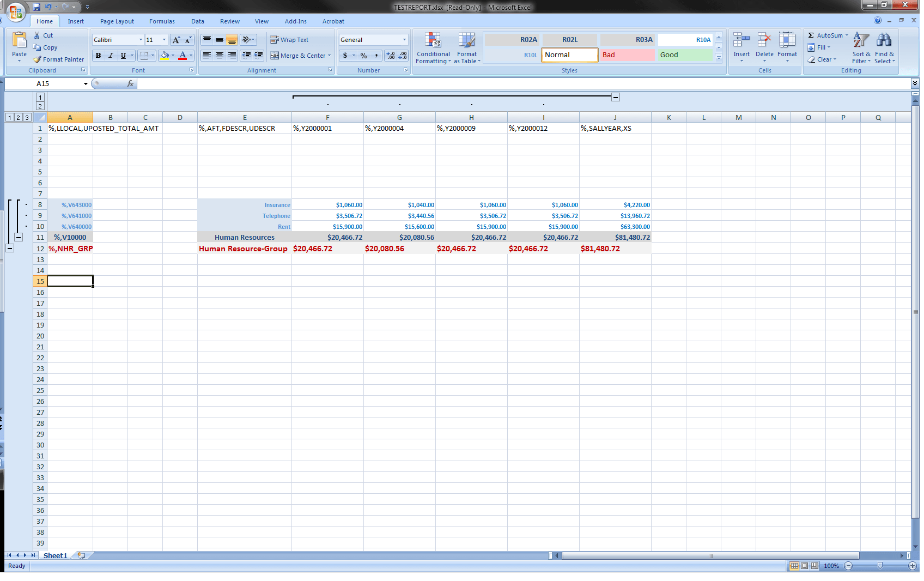The width and height of the screenshot is (924, 581).
Task: Activate the Format Painter tool
Action: (58, 59)
